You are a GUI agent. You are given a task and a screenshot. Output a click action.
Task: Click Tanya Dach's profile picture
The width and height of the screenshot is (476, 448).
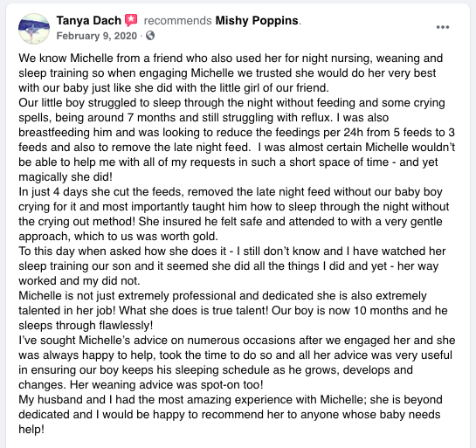point(34,29)
